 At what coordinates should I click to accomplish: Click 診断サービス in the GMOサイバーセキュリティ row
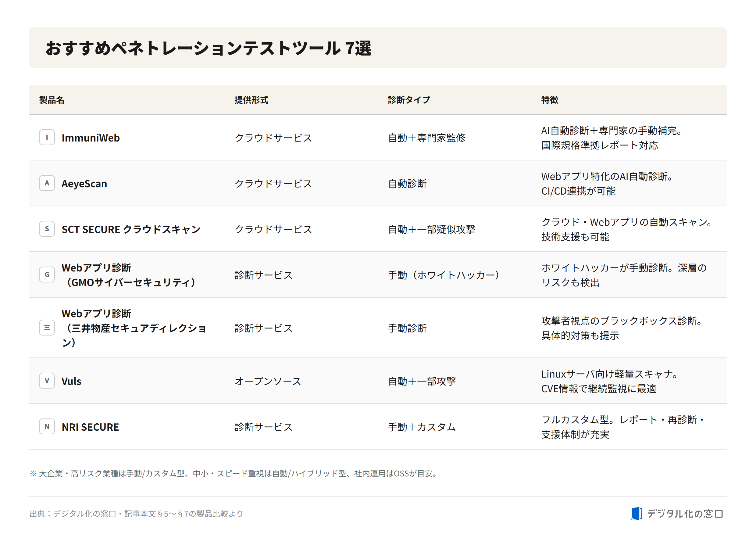pos(264,275)
